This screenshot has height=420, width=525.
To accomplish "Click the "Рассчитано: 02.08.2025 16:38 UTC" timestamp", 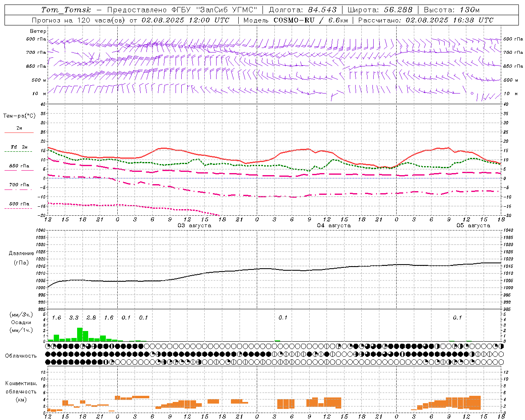I will [426, 20].
